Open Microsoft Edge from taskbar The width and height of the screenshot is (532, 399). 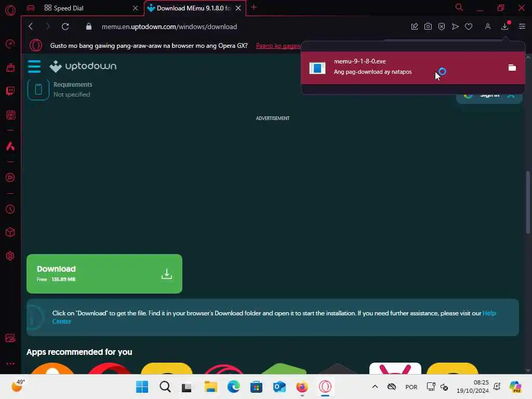click(233, 387)
